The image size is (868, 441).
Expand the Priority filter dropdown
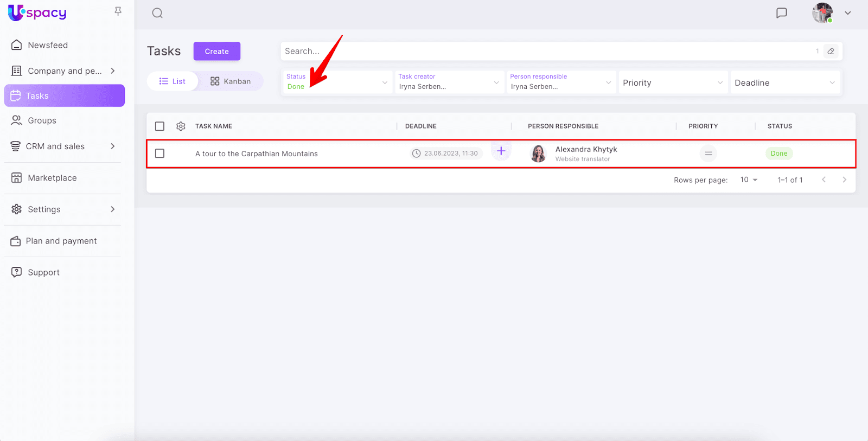click(x=672, y=83)
